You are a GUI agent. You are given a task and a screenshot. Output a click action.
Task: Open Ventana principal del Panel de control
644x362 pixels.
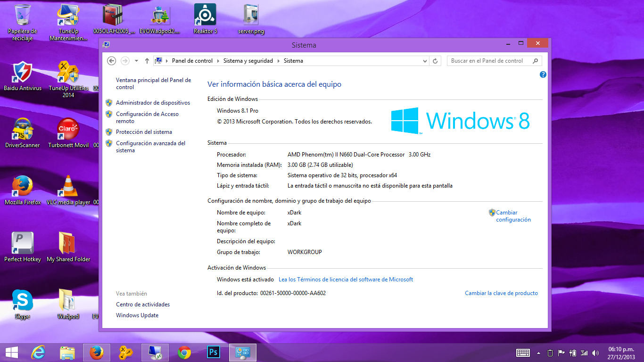pos(154,83)
